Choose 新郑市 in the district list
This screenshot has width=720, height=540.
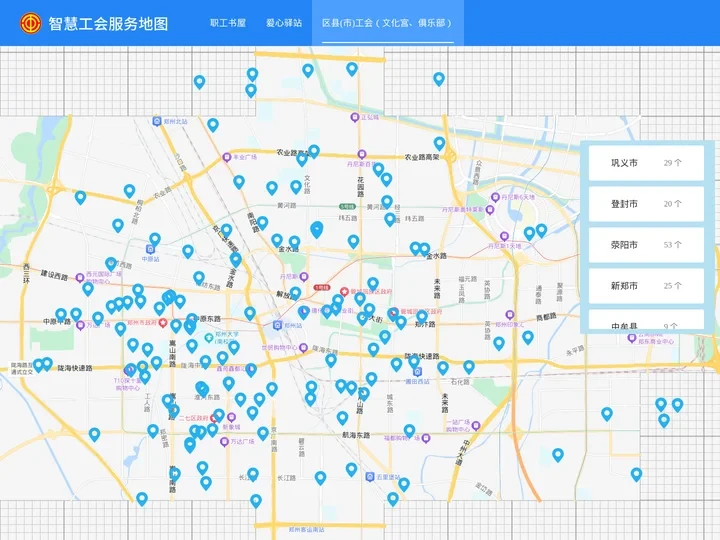[x=646, y=286]
